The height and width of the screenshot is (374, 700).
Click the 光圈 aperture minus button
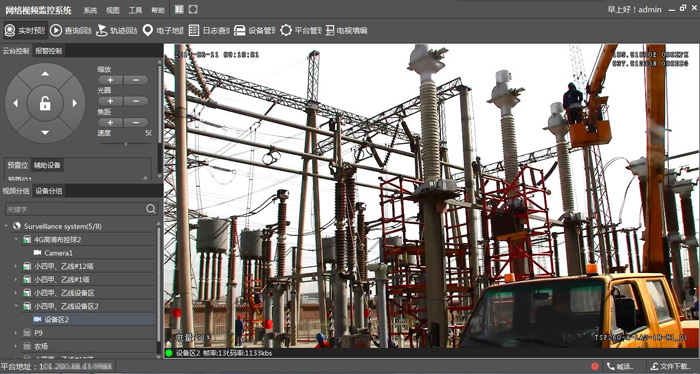[136, 101]
